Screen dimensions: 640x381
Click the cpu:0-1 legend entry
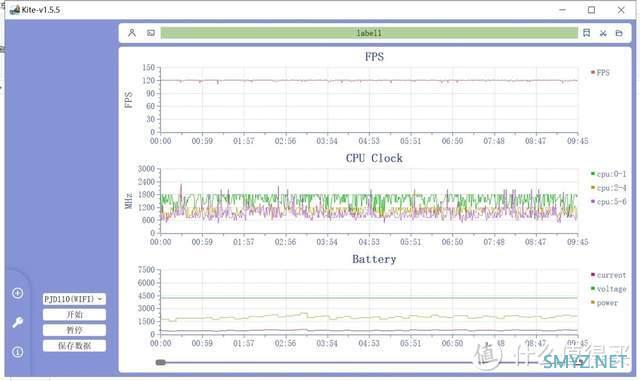click(x=608, y=174)
